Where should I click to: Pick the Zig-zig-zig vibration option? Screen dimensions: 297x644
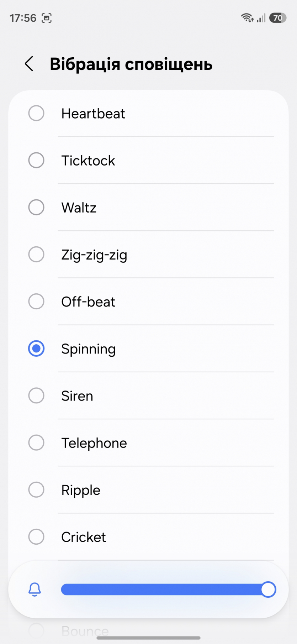(x=36, y=255)
